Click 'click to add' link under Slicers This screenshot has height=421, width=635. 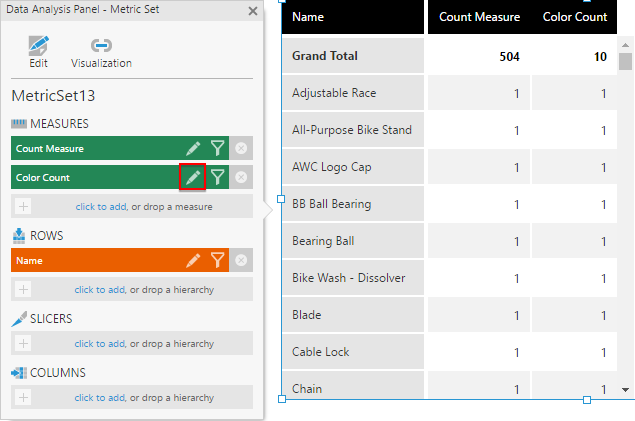[100, 344]
